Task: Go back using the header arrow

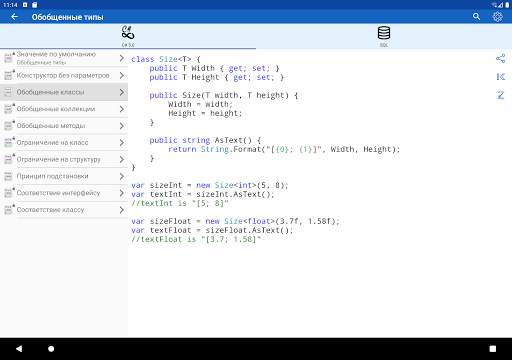Action: [x=14, y=17]
